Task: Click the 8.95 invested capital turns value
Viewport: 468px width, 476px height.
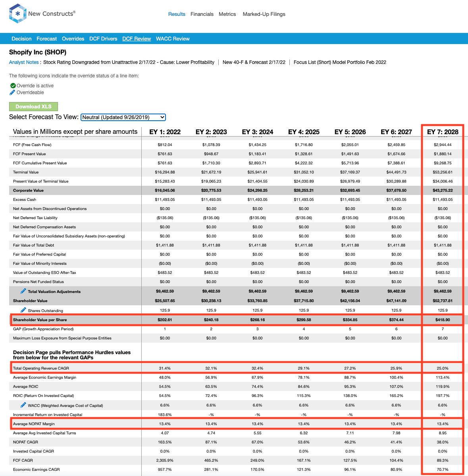Action: pyautogui.click(x=443, y=433)
